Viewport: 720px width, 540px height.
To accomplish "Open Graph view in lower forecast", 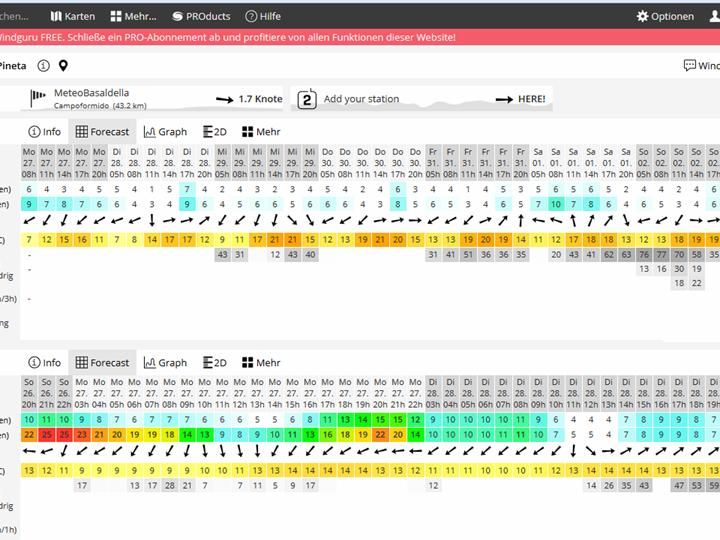I will (165, 363).
